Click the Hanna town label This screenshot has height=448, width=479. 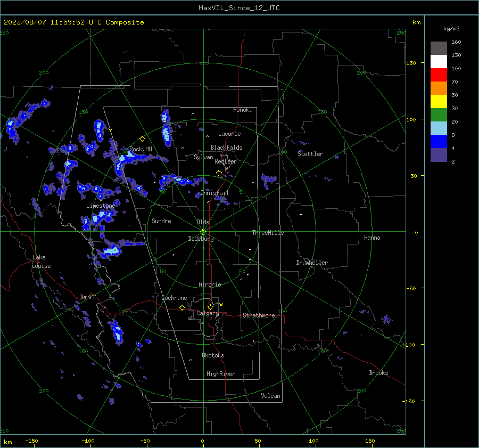tap(372, 238)
